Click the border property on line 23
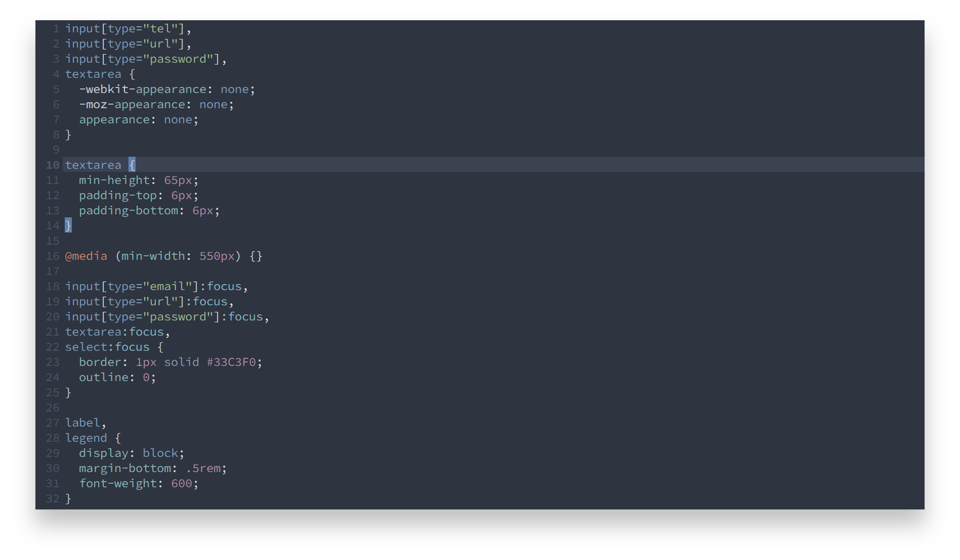Image resolution: width=960 pixels, height=560 pixels. click(100, 362)
